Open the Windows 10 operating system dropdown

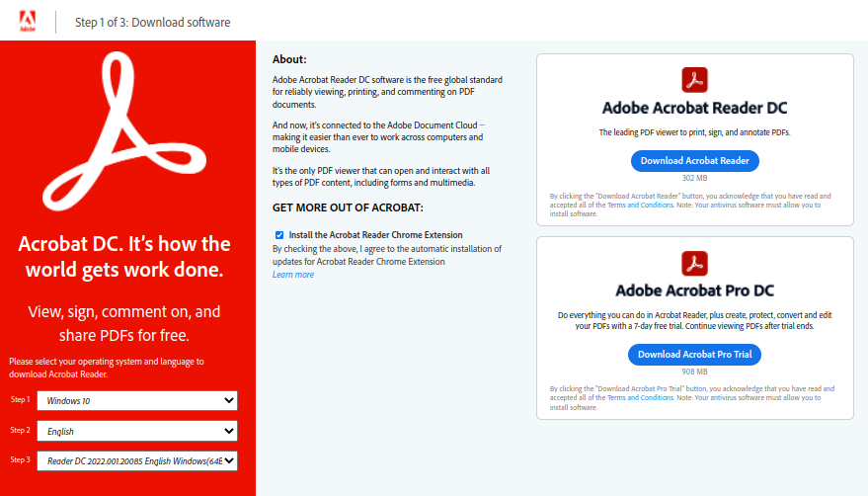tap(137, 401)
